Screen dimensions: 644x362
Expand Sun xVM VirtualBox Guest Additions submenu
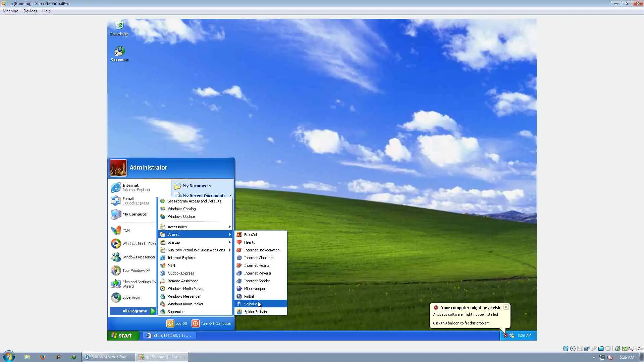click(x=196, y=250)
